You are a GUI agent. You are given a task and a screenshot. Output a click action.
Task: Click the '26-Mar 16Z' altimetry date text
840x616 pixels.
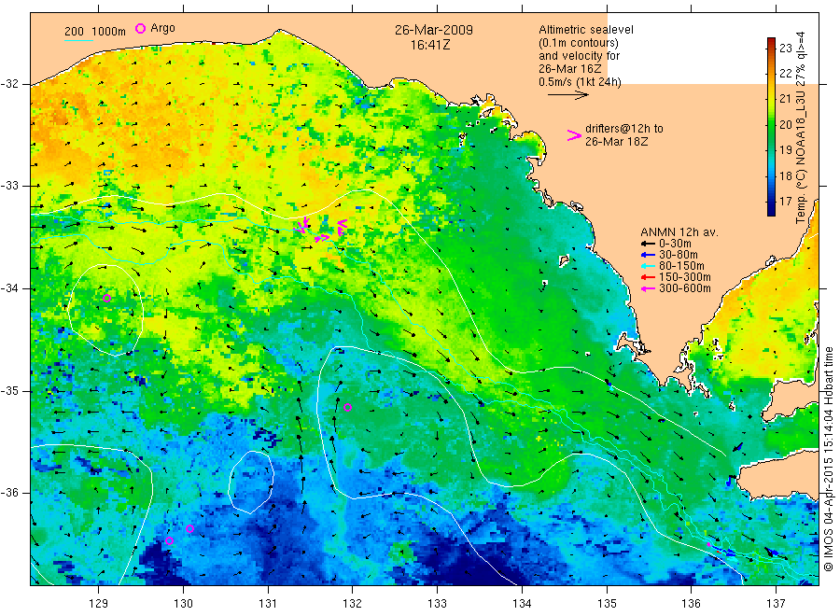pyautogui.click(x=570, y=69)
